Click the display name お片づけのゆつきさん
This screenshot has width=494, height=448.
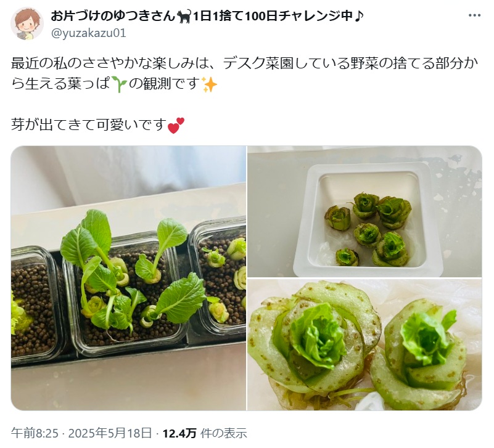point(113,15)
